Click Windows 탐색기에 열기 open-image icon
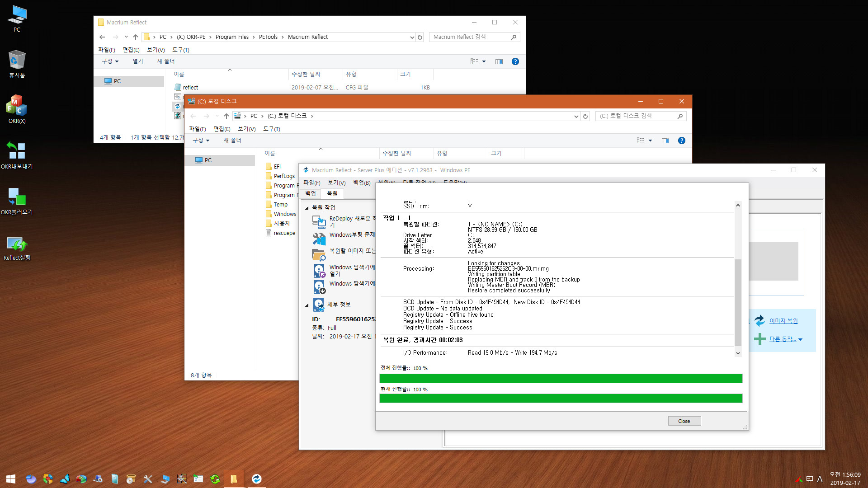Viewport: 868px width, 488px height. point(319,271)
